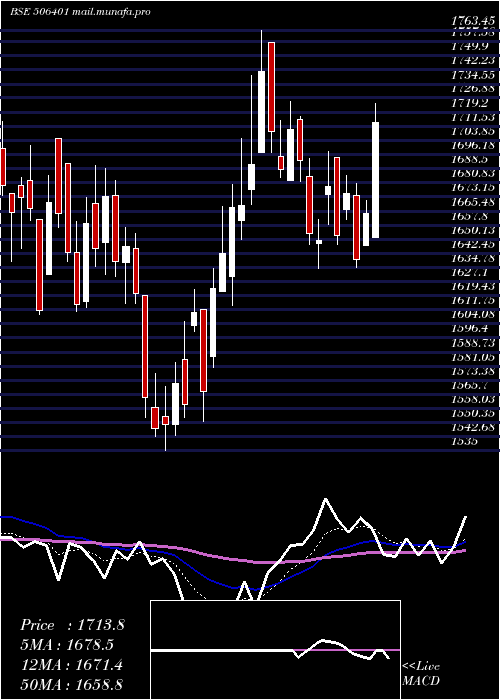Click the 1634.78 price axis label
500x700 pixels.
pos(473,258)
